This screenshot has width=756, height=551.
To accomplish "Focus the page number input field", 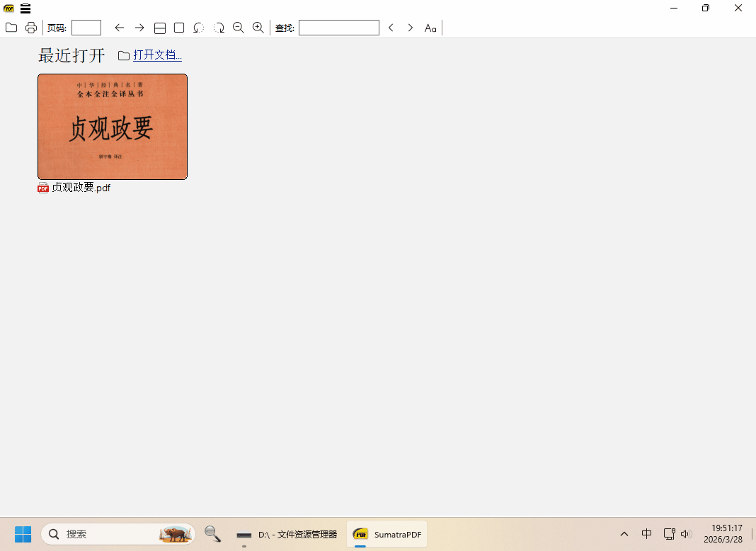I will [x=86, y=28].
